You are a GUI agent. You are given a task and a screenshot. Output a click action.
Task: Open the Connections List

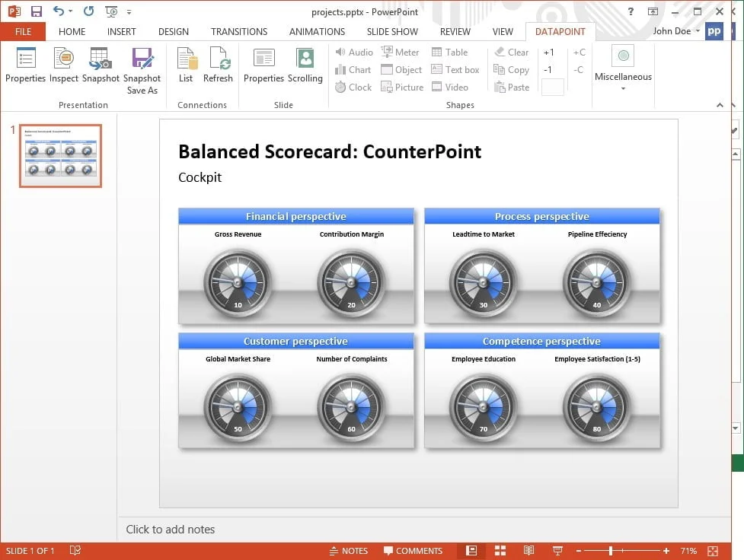click(186, 65)
